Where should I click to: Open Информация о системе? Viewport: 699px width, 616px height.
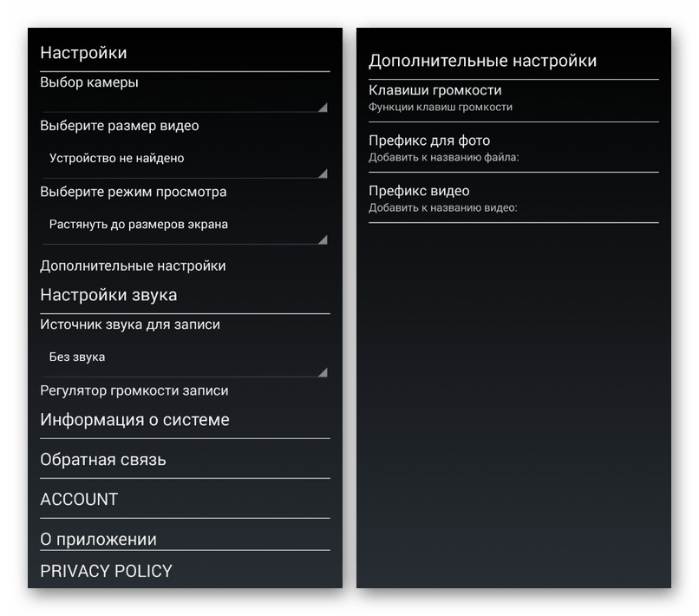[134, 420]
